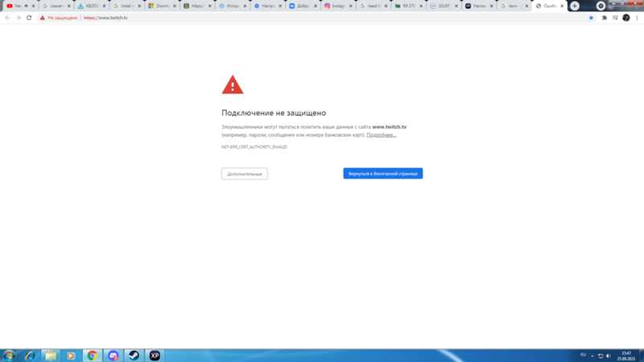Open the Chrome three-dot menu
This screenshot has width=644, height=362.
pos(637,18)
